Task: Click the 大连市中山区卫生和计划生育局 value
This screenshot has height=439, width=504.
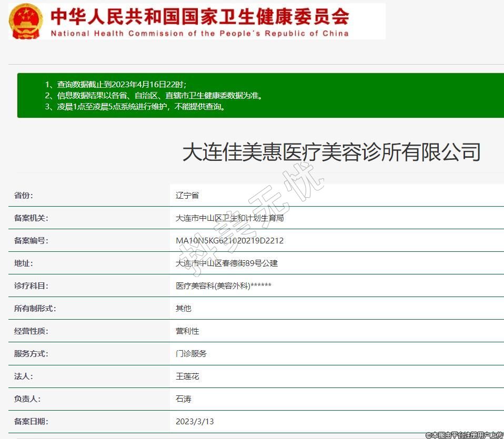Action: pos(229,218)
